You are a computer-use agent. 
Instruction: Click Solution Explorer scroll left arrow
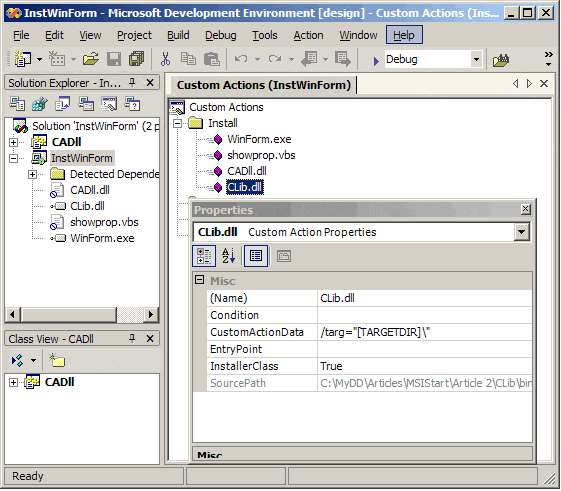[x=13, y=315]
